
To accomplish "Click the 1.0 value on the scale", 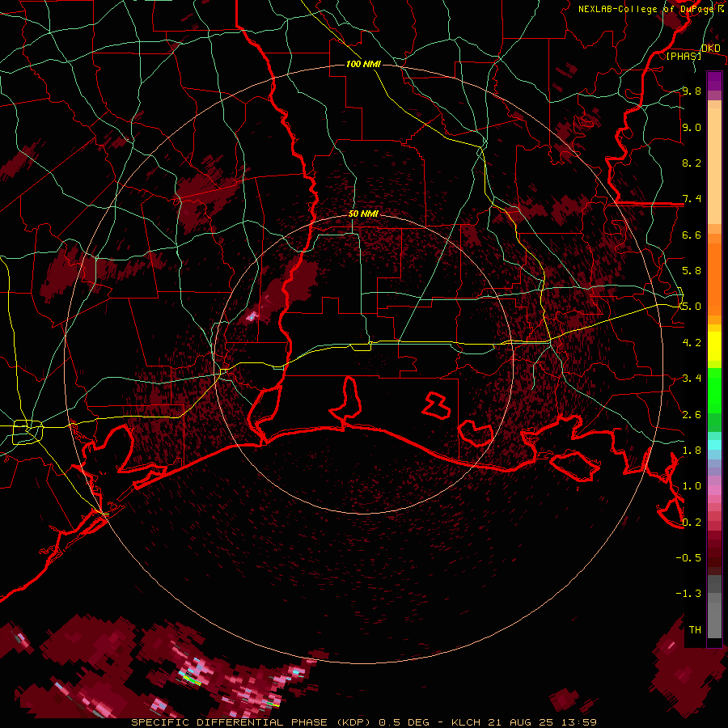I will (692, 486).
